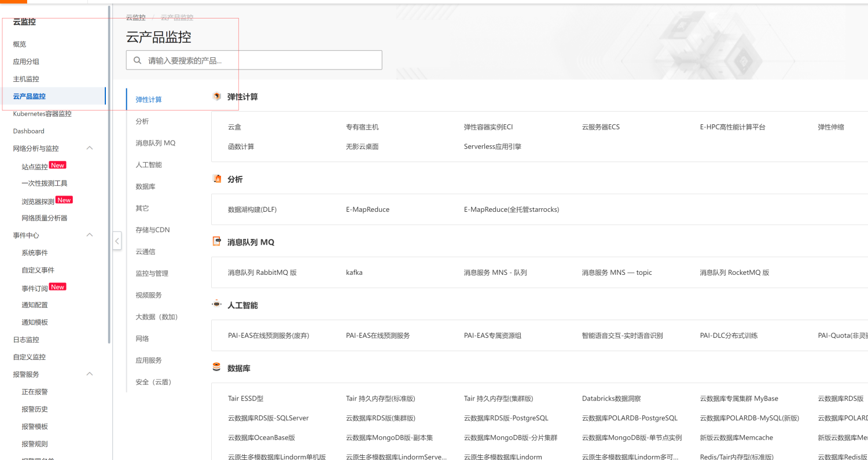Collapse sidebar using the arrow handle

(117, 241)
